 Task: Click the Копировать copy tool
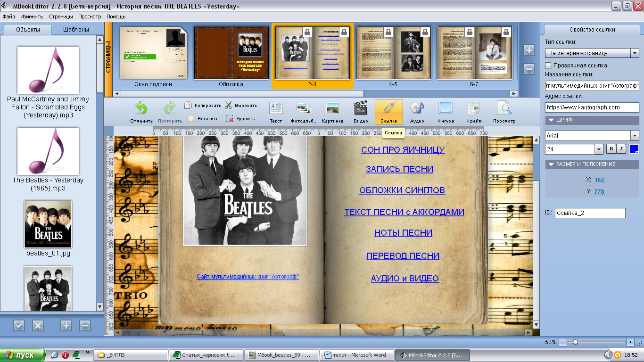coord(202,106)
